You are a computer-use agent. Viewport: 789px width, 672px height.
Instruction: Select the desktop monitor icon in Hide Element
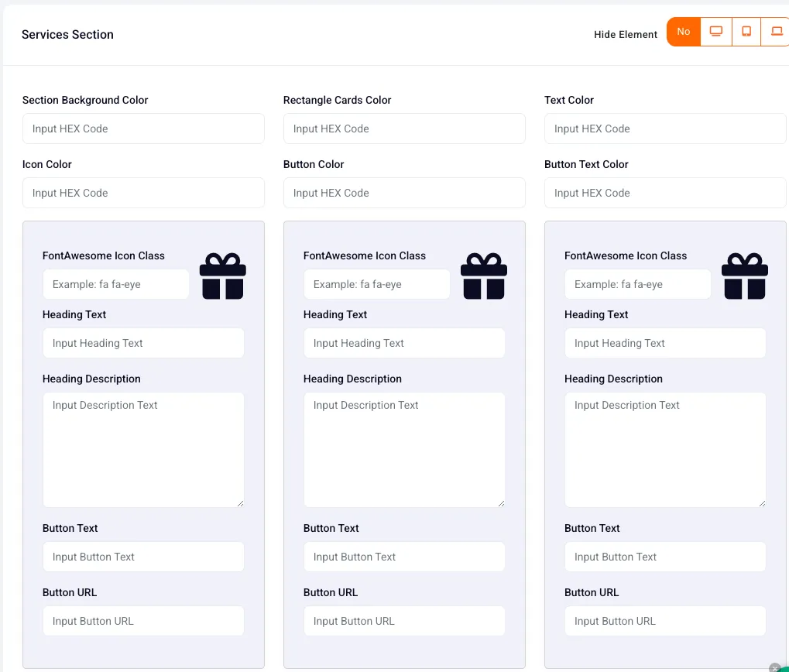coord(716,32)
